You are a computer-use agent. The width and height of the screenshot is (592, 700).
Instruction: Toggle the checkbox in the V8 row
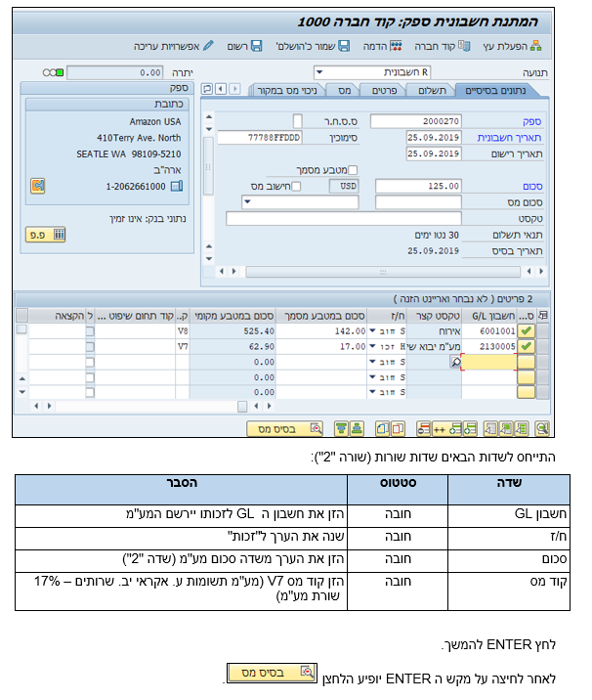tap(90, 330)
